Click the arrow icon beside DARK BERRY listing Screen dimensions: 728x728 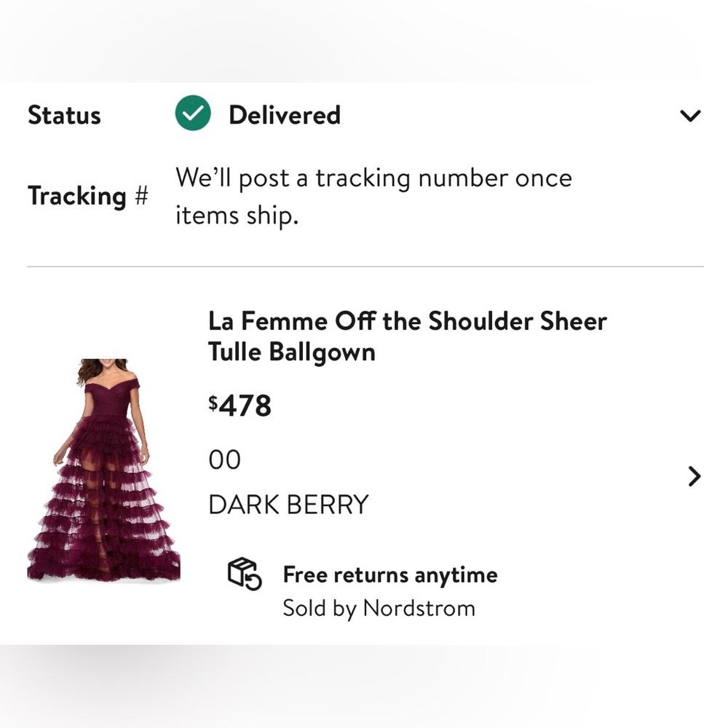pos(693,477)
